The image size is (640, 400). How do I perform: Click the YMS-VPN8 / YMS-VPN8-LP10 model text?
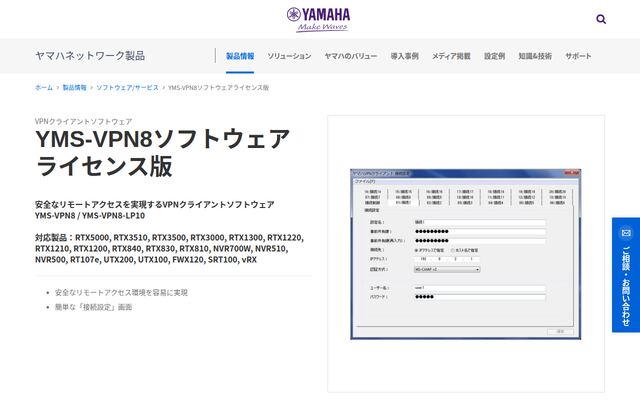(90, 216)
